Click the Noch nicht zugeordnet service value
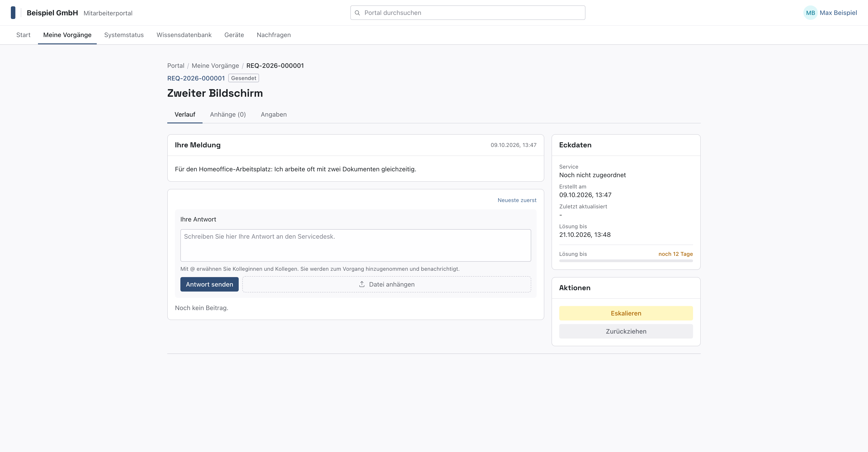The height and width of the screenshot is (452, 868). 592,175
